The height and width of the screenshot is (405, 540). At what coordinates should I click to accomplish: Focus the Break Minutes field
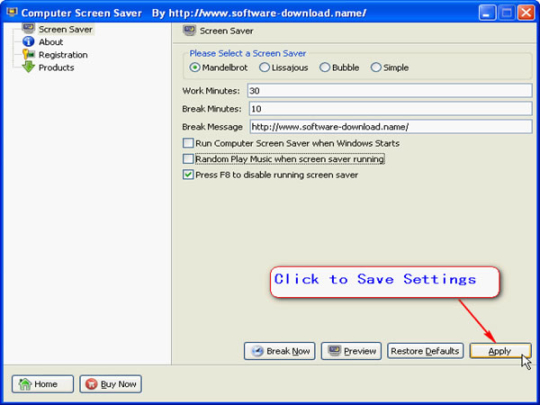click(391, 109)
